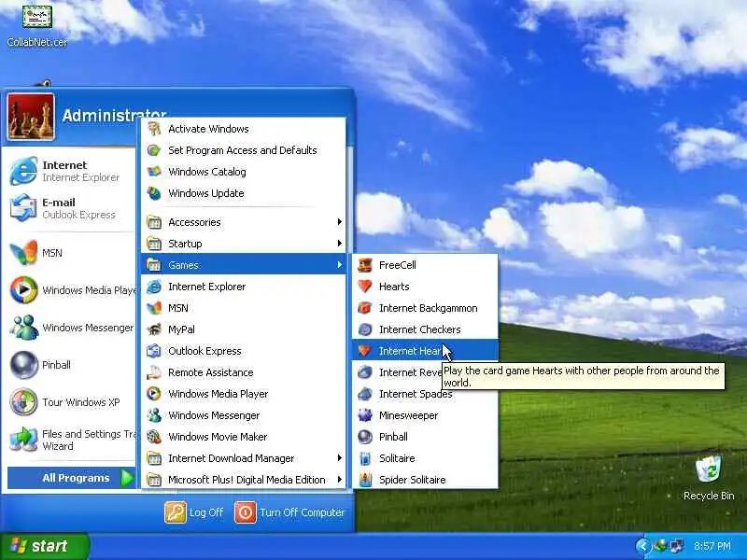The width and height of the screenshot is (747, 560).
Task: Launch Windows Update
Action: tap(243, 193)
